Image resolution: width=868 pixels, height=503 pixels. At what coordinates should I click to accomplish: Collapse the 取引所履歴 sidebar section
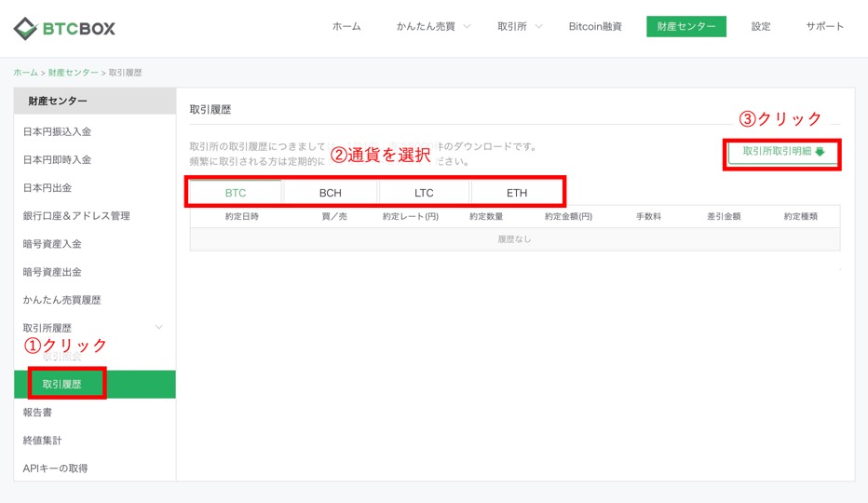coord(95,328)
